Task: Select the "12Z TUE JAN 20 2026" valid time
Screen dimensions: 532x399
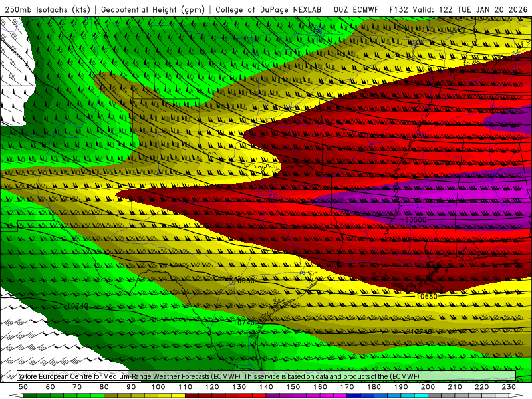Action: click(483, 10)
